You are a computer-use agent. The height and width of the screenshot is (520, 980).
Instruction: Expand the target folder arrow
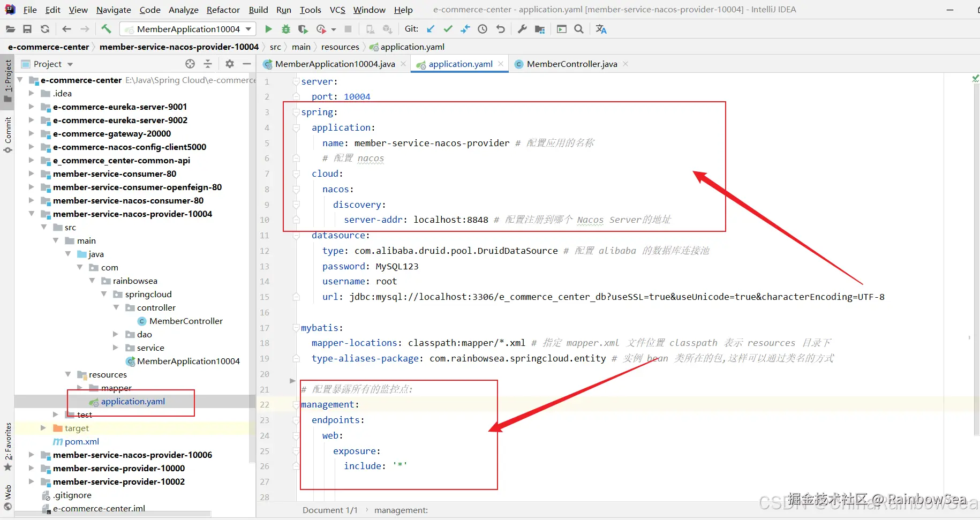pyautogui.click(x=44, y=428)
